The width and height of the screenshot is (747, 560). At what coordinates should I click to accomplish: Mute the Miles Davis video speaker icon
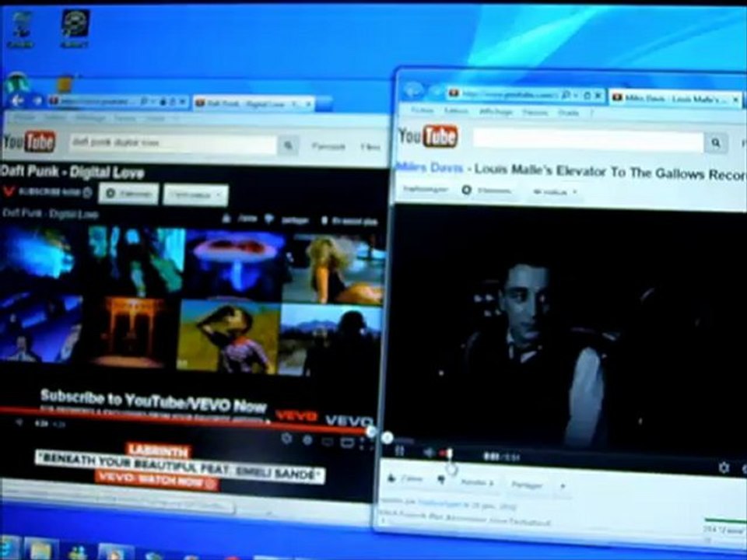[x=428, y=453]
